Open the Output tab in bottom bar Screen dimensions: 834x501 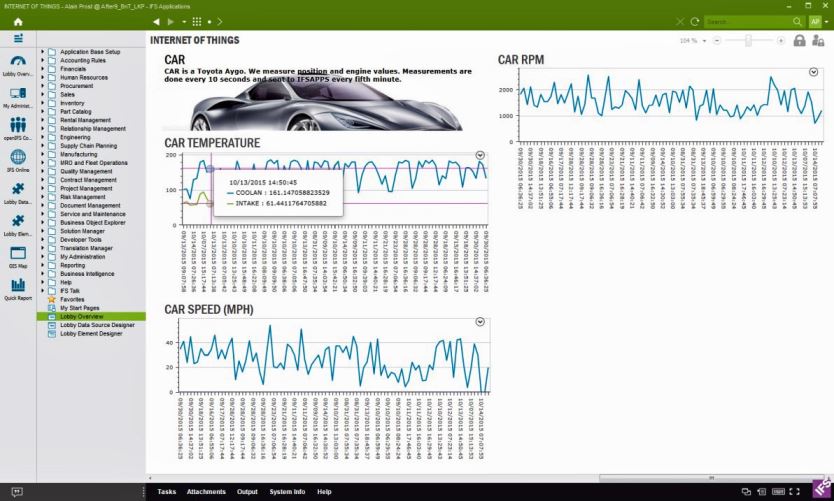[247, 492]
